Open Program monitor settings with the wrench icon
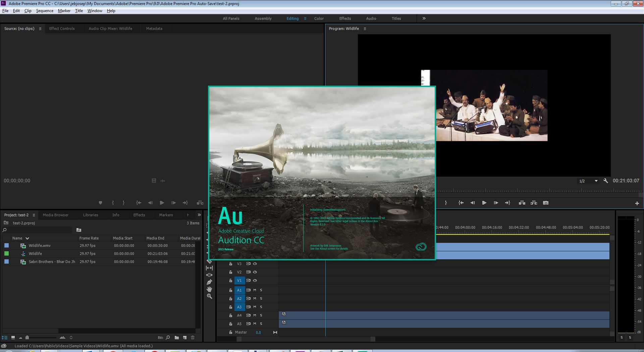The width and height of the screenshot is (644, 352). click(605, 181)
